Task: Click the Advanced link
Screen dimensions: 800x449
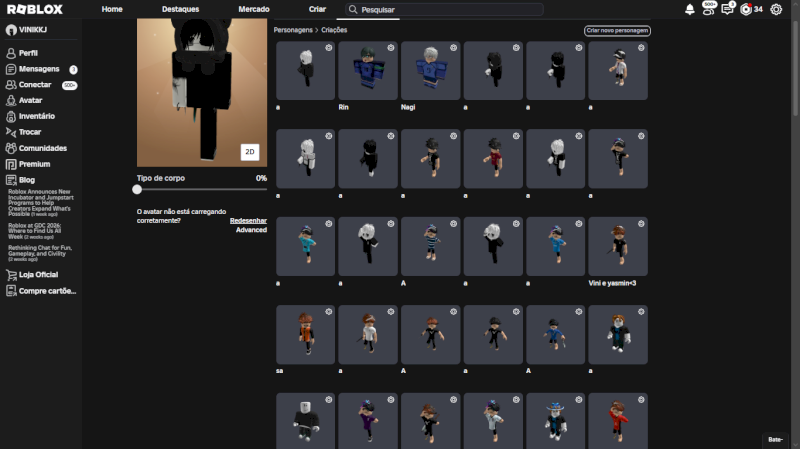Action: click(251, 230)
